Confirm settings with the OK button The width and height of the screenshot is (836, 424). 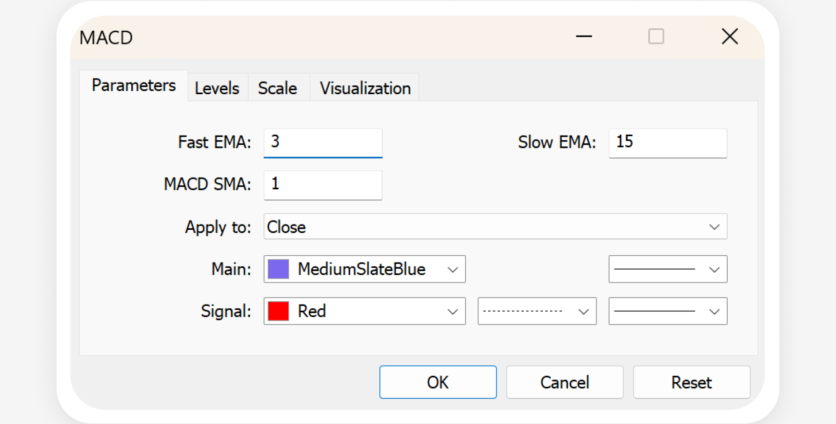tap(437, 382)
